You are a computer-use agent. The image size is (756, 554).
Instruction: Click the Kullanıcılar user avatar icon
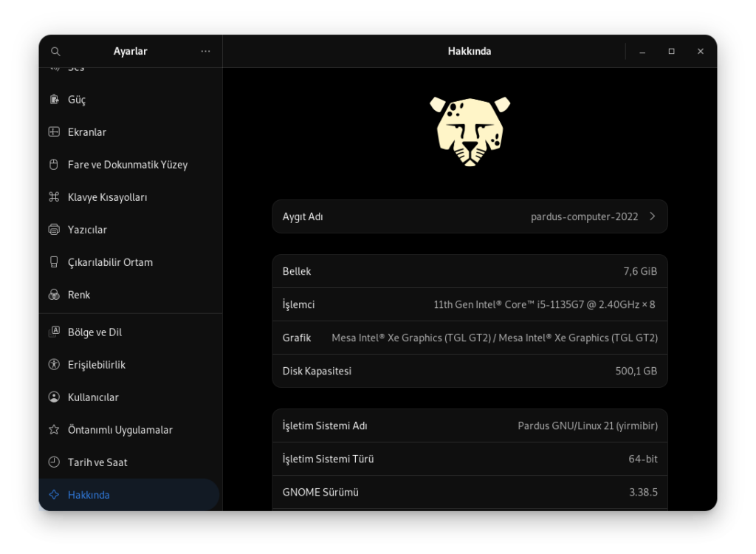click(x=54, y=397)
